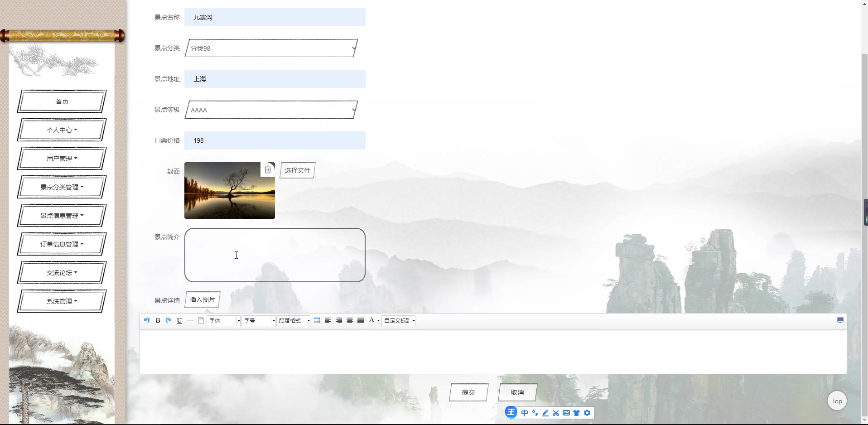Open the 字号 font size dropdown

(259, 321)
